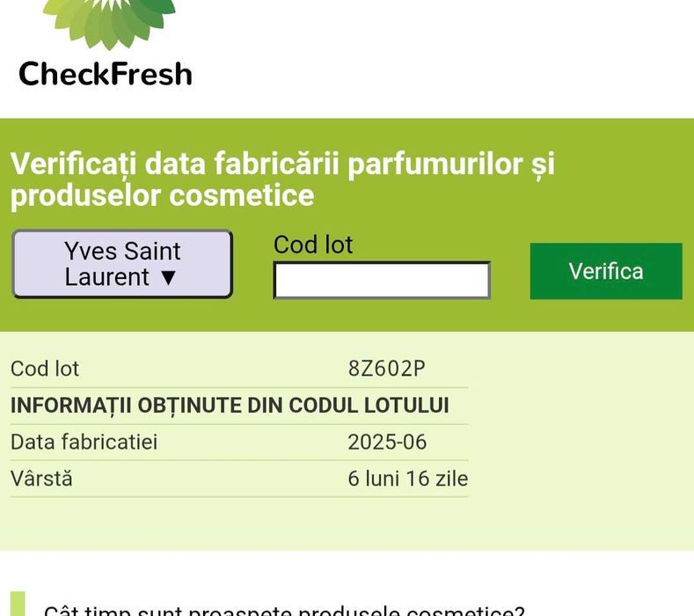Select the Cod lot row label in results

pos(45,369)
